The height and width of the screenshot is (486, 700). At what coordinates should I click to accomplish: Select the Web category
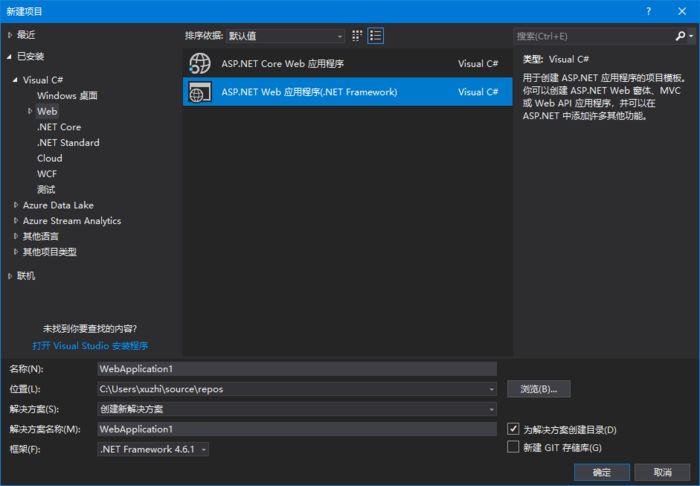pos(47,111)
